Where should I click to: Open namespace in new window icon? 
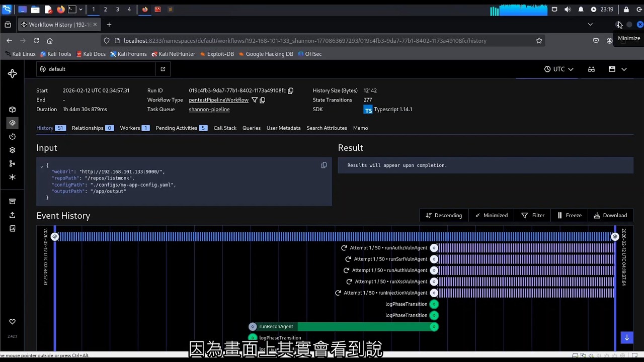(163, 69)
